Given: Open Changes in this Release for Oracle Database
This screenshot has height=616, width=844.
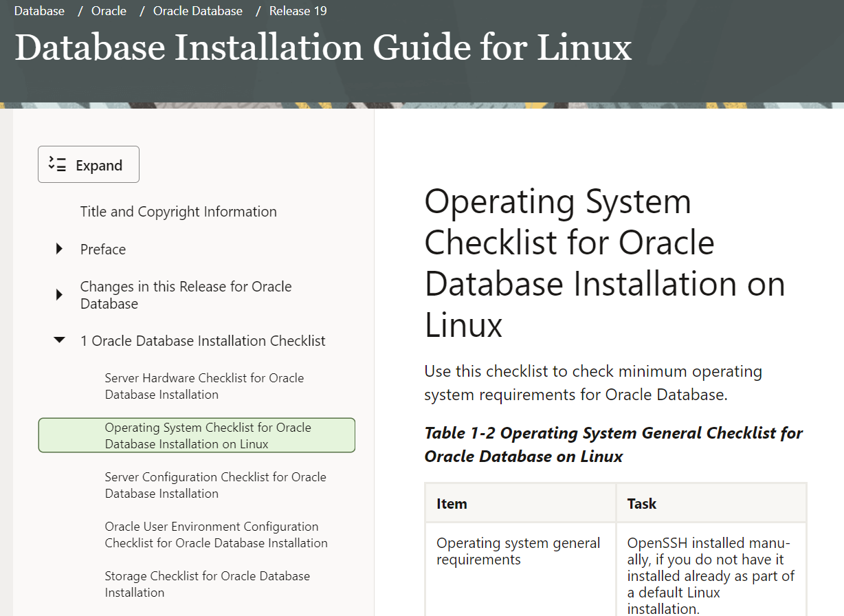Looking at the screenshot, I should coord(186,295).
